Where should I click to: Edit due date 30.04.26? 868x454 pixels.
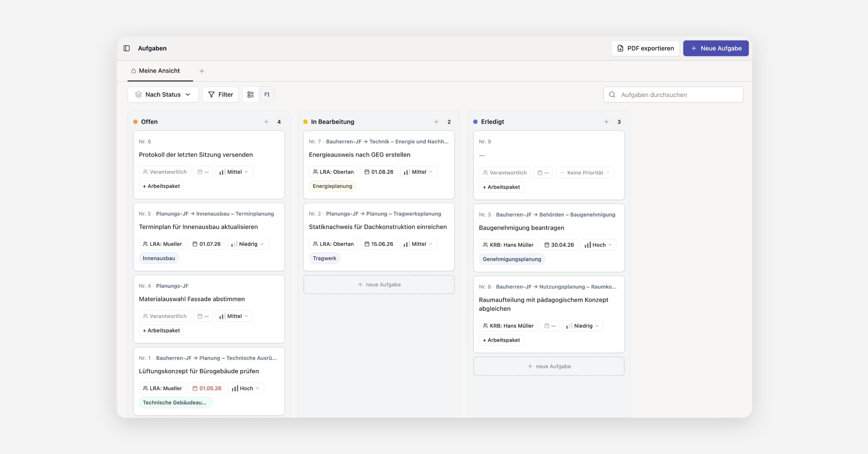click(559, 245)
